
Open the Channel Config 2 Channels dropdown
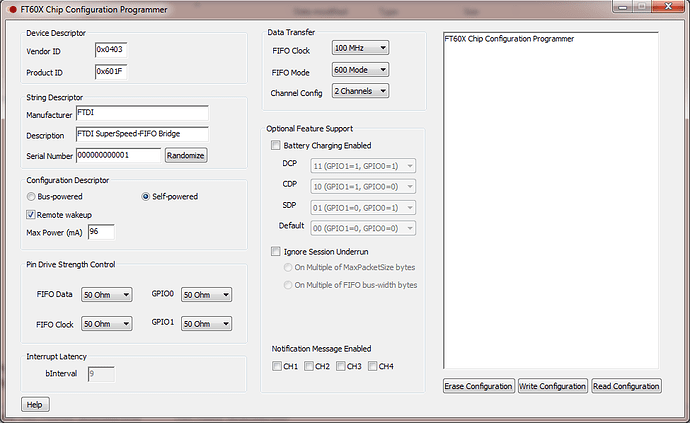click(x=360, y=91)
